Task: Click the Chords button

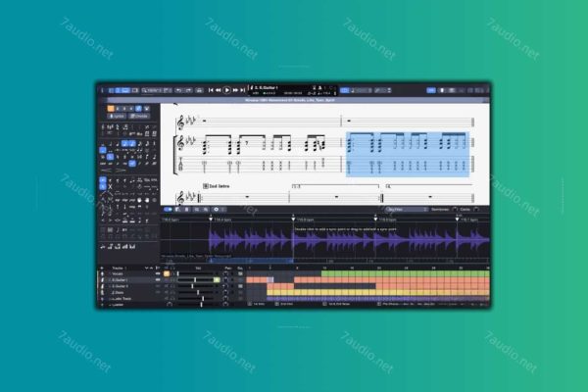Action: (139, 117)
